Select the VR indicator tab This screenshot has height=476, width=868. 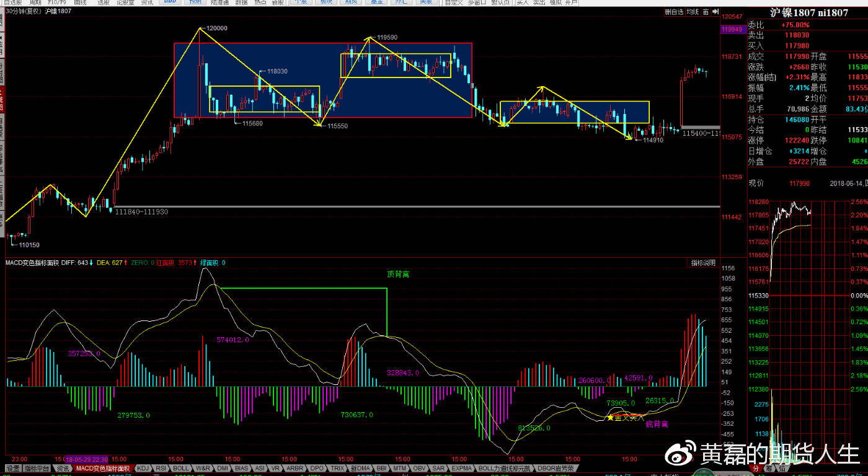[275, 467]
